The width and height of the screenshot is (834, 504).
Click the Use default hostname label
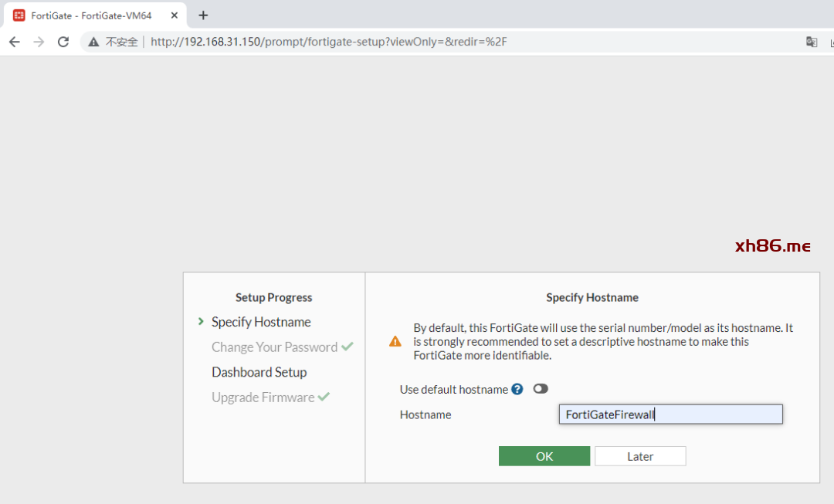click(454, 389)
